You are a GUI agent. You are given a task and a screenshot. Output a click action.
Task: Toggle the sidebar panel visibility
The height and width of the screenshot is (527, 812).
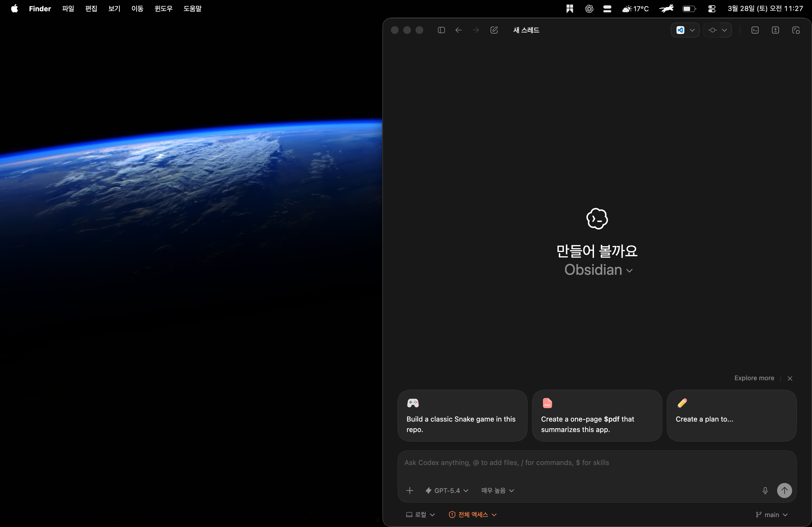pos(441,30)
